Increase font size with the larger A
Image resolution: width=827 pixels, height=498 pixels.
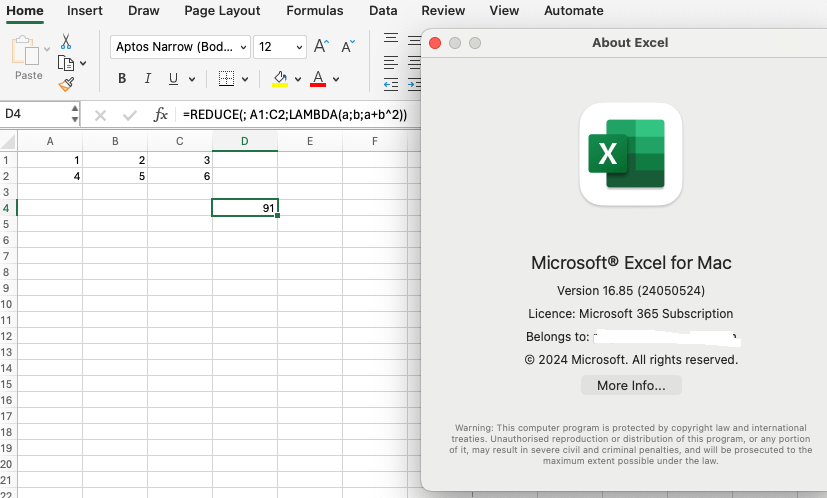pyautogui.click(x=321, y=46)
